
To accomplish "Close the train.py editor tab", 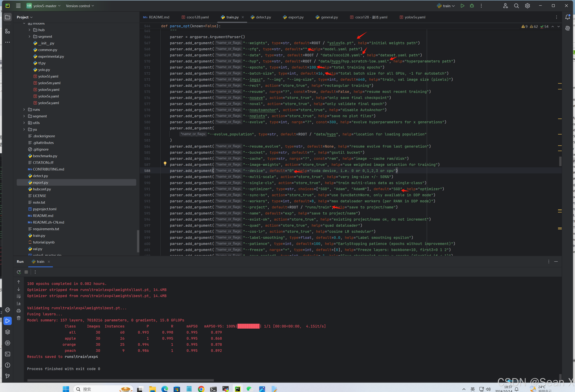I will click(x=243, y=17).
